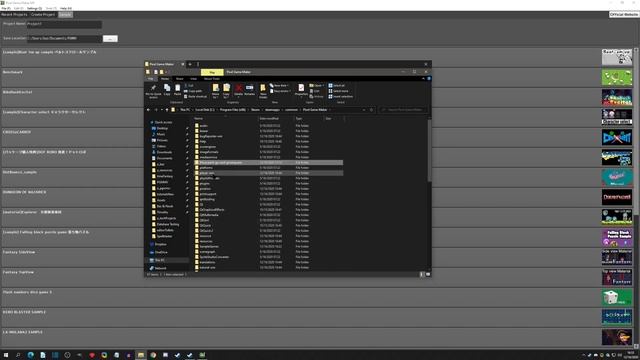Open Easy access dropdown in Explorer ribbon
Viewport: 640px width, 360px height.
coord(280,91)
